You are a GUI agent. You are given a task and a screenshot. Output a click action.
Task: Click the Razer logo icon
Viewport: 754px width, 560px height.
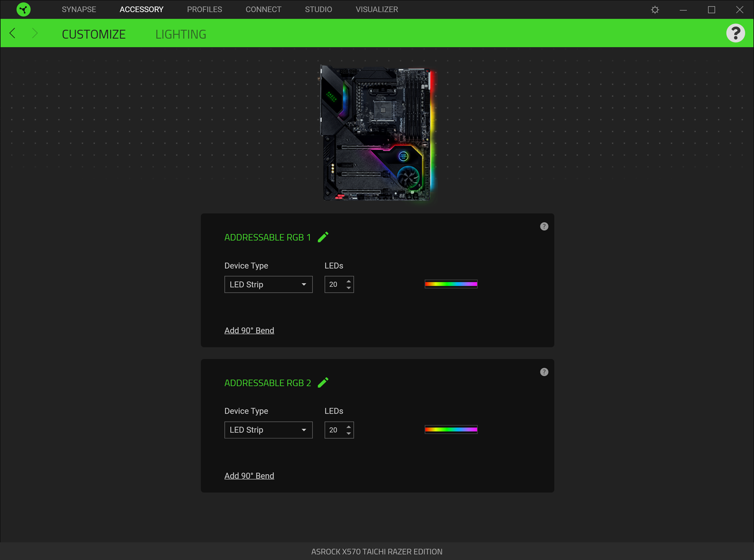coord(23,9)
